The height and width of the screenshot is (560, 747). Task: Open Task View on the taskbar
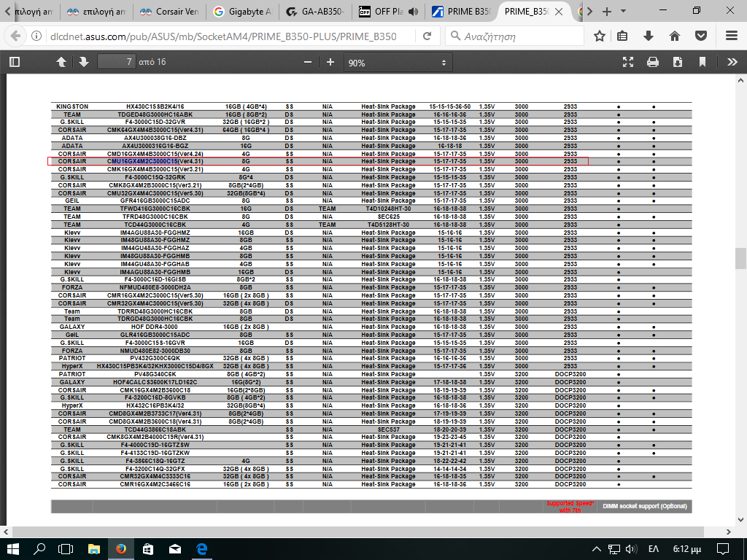(x=65, y=549)
